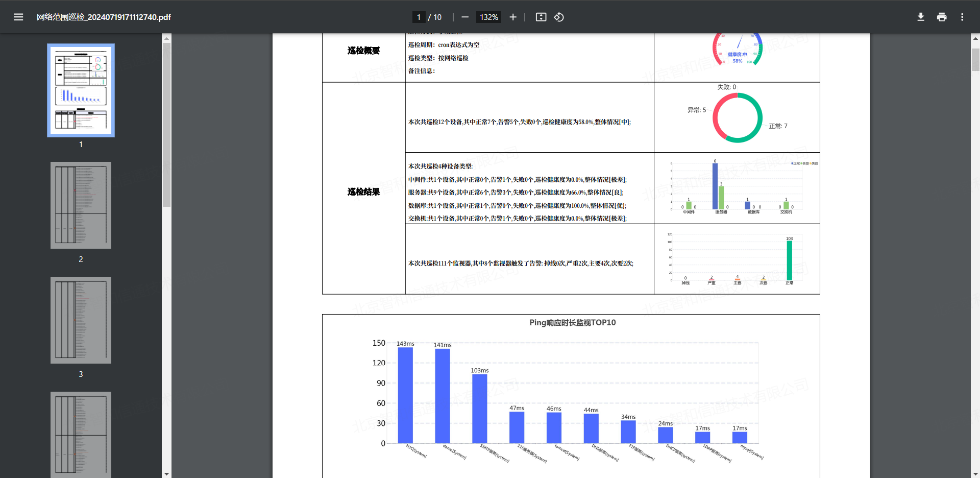
Task: Click the 失败: 0 donut chart label
Action: tap(727, 87)
